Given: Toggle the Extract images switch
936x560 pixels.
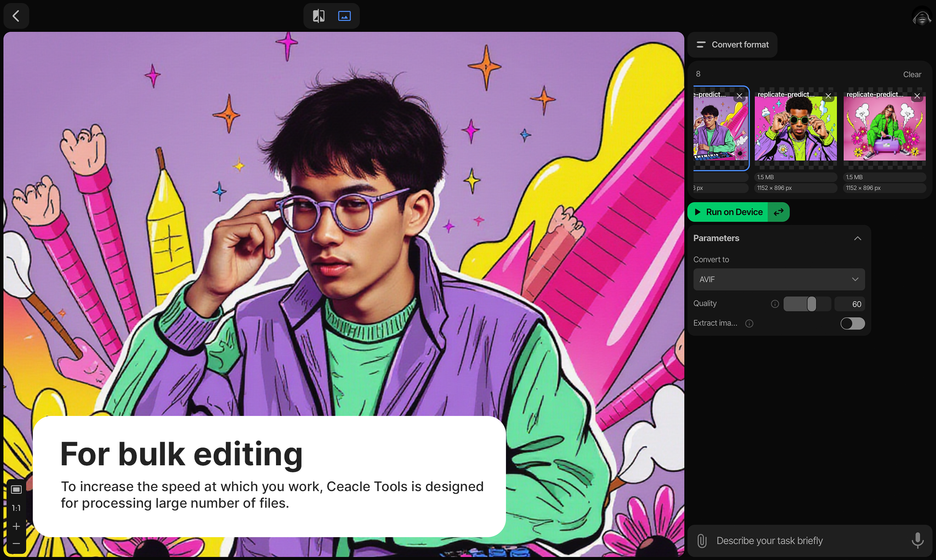Looking at the screenshot, I should click(x=852, y=323).
